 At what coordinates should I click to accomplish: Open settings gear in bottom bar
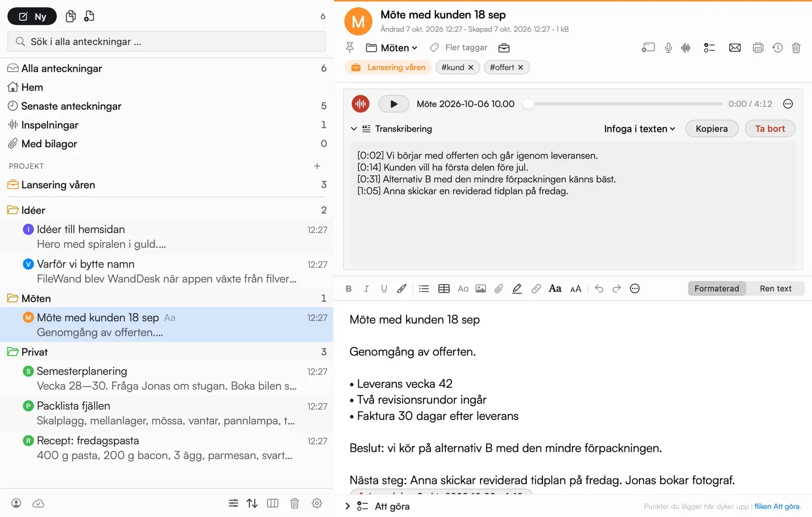[317, 503]
